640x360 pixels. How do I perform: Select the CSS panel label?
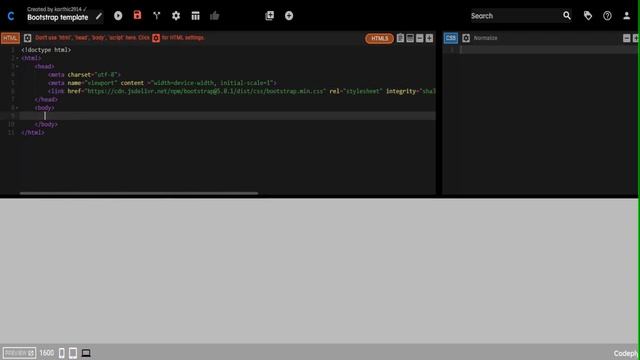coord(451,38)
